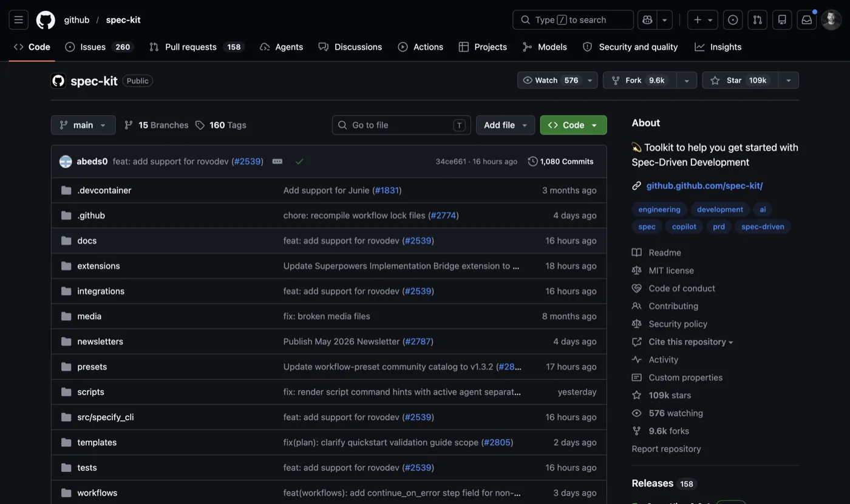Screen dimensions: 850x504
Task: Open the #2787 pull request link
Action: pyautogui.click(x=418, y=342)
